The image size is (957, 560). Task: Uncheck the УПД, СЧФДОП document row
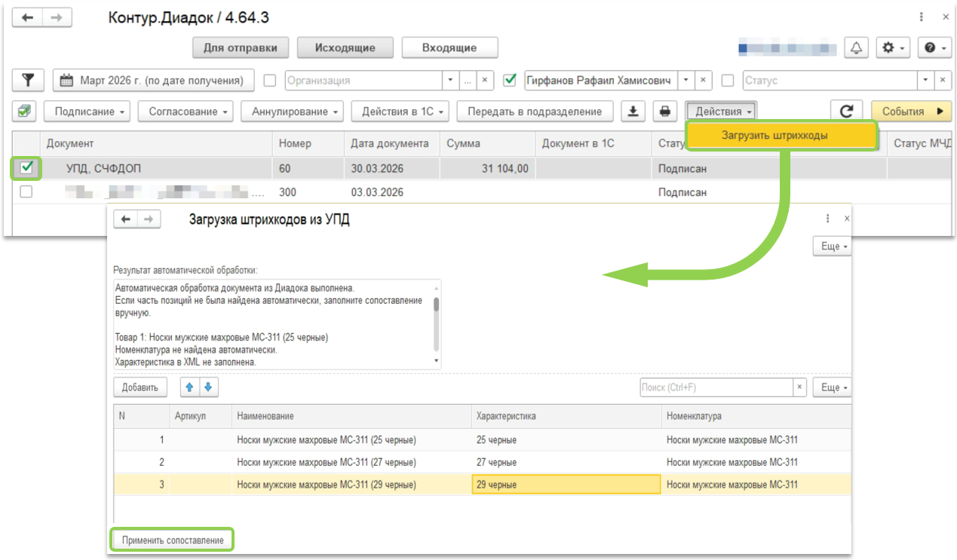point(26,168)
